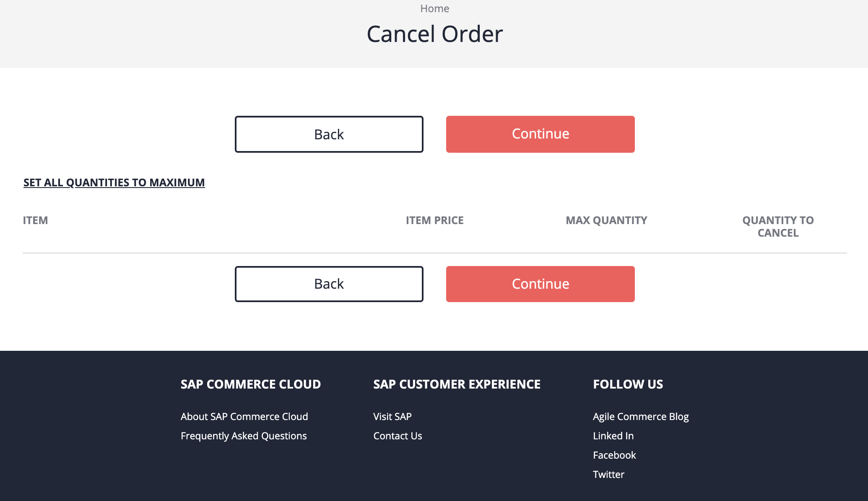Open About SAP Commerce Cloud link
The width and height of the screenshot is (868, 501).
(x=244, y=416)
